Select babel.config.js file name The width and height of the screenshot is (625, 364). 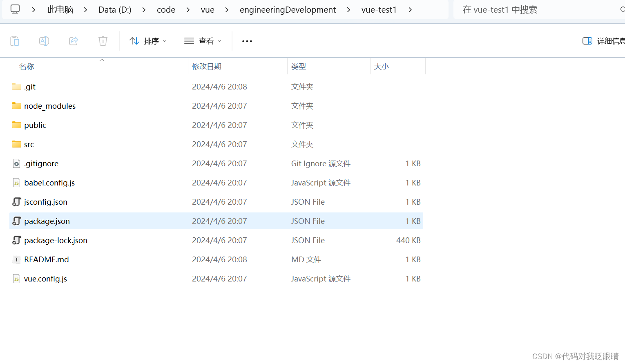click(49, 183)
